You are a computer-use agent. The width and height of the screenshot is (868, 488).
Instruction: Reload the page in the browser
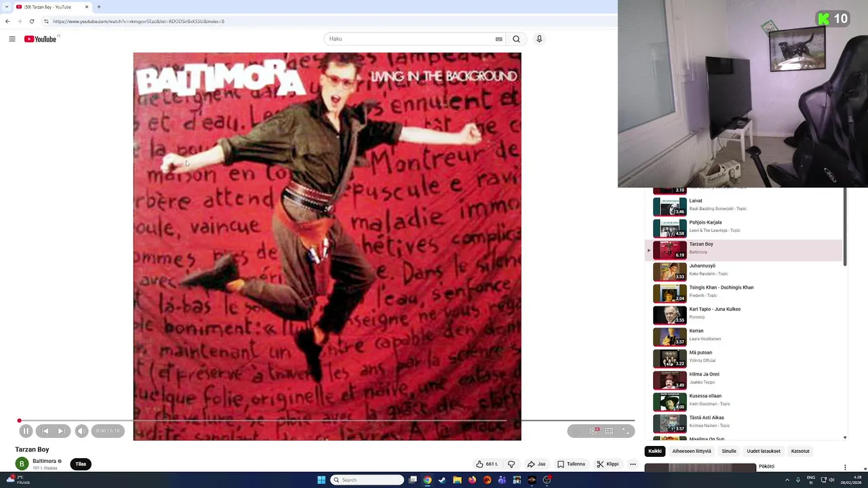pyautogui.click(x=31, y=21)
